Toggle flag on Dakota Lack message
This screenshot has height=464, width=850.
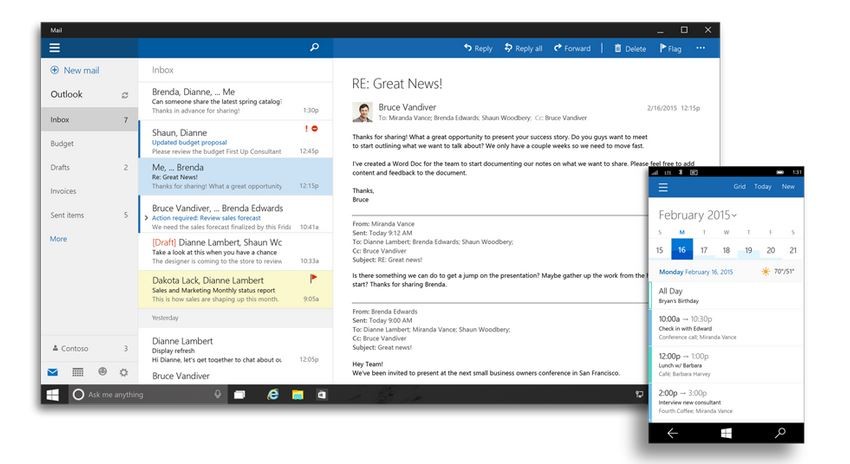coord(313,279)
